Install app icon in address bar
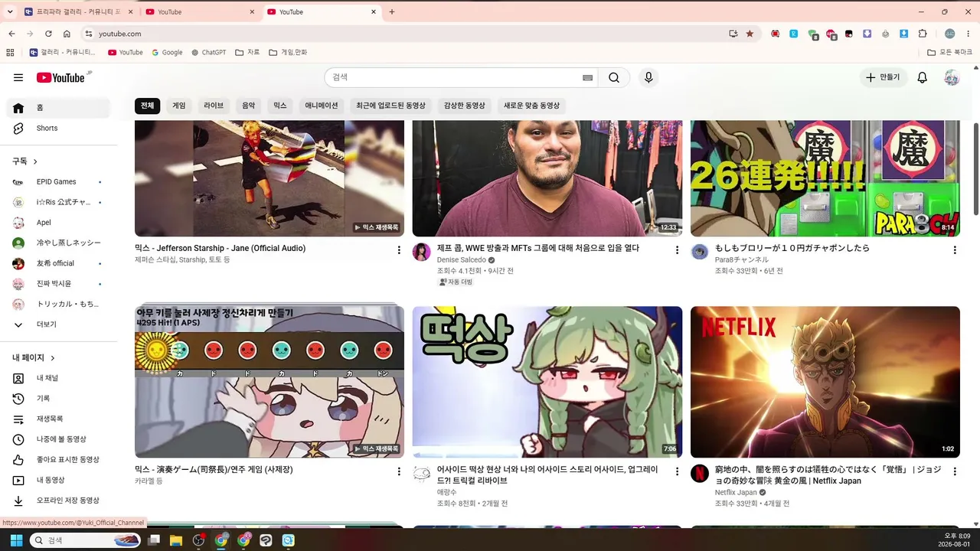The width and height of the screenshot is (980, 551). 733,34
